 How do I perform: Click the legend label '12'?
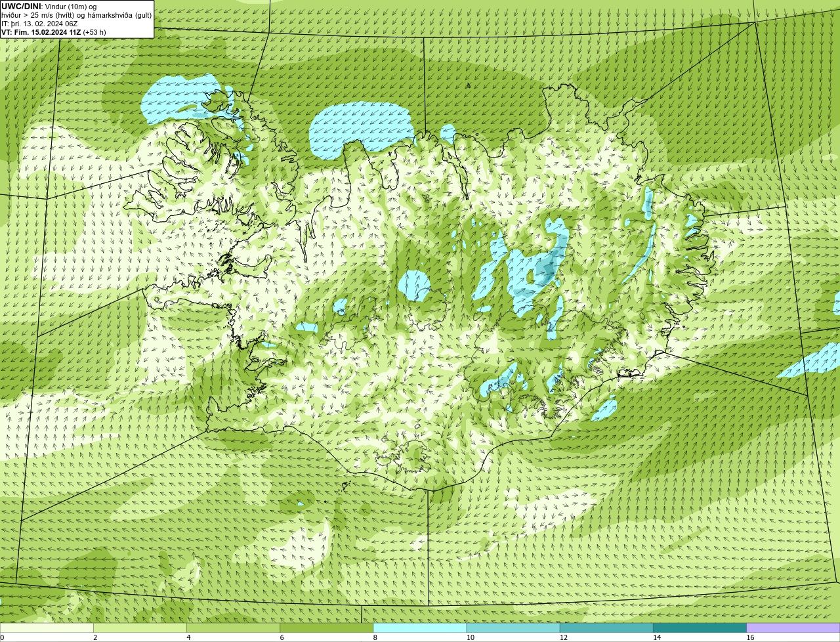(x=564, y=637)
